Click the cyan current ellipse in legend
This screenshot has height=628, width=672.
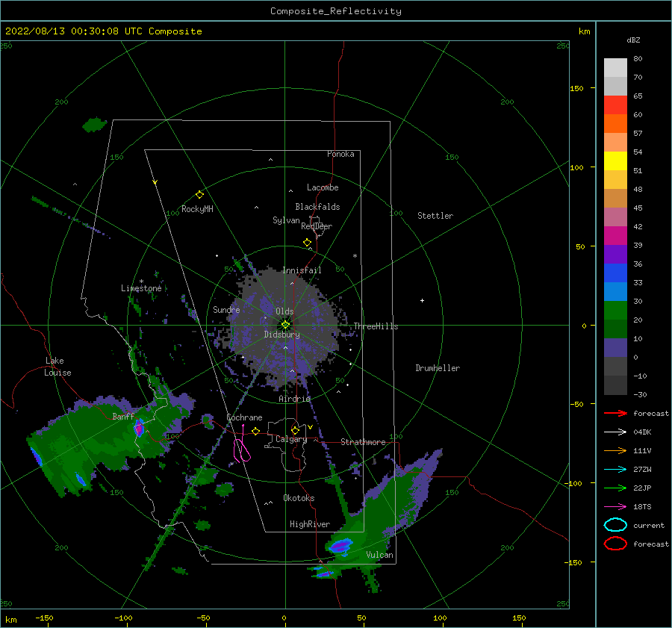coord(615,525)
